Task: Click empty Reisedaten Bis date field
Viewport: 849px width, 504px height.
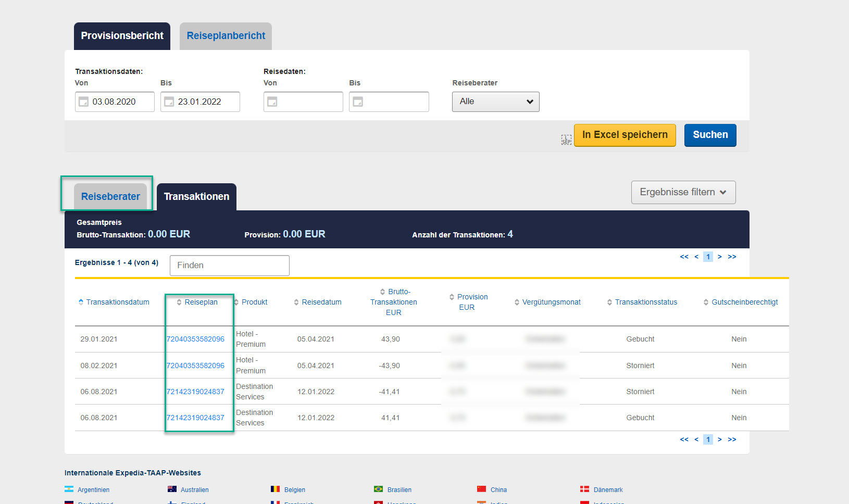Action: click(x=389, y=102)
